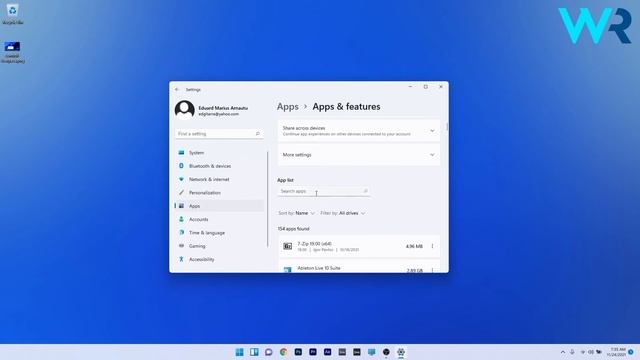
Task: Launch Google Chrome from taskbar
Action: click(x=283, y=352)
